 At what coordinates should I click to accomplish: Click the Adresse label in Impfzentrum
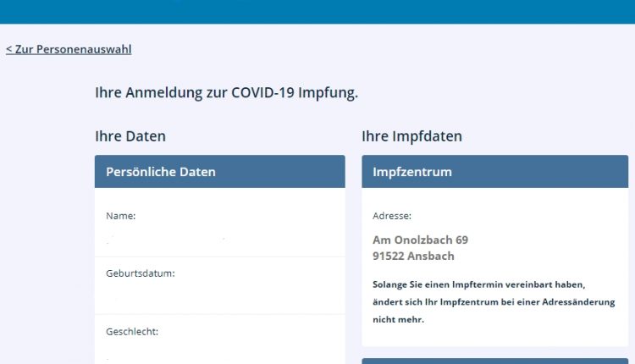[x=392, y=216]
